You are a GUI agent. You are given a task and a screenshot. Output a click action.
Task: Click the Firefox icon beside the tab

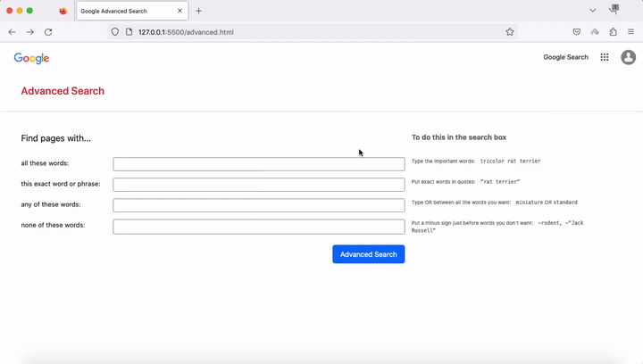[63, 11]
